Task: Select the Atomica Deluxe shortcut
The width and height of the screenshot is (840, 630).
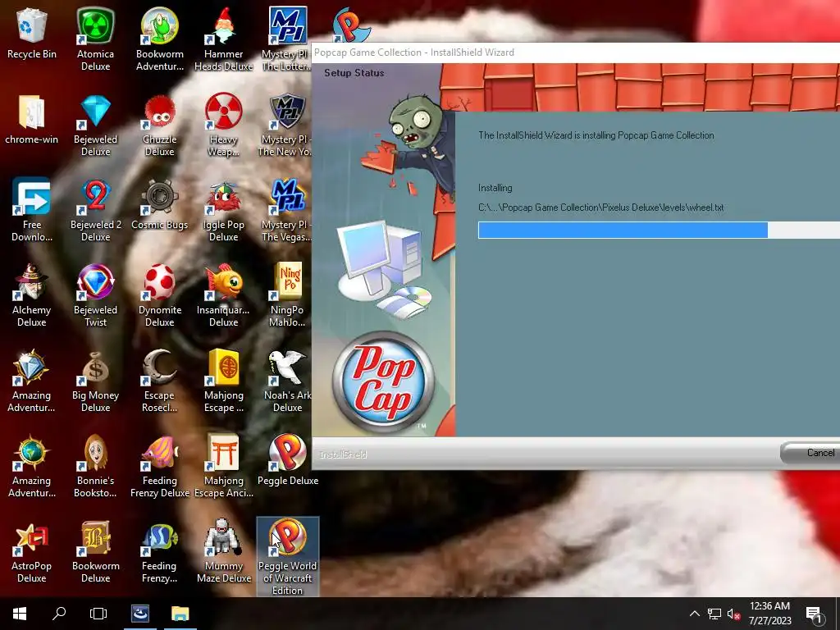Action: click(95, 39)
